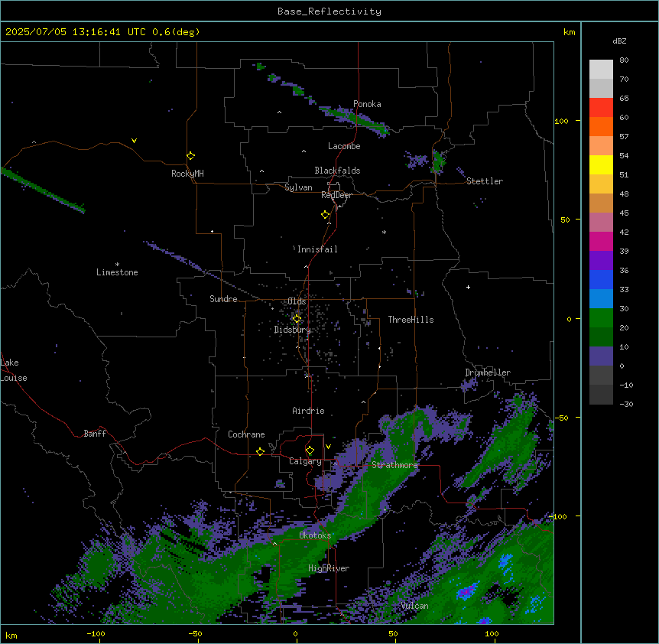Viewport: 659px width, 644px height.
Task: Click the Banff label
Action: [95, 434]
